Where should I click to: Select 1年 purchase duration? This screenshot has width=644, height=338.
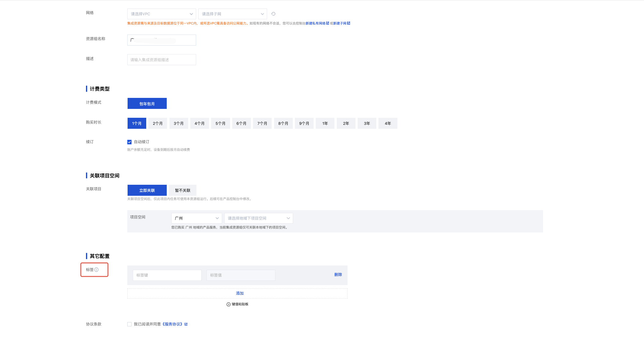tap(325, 123)
